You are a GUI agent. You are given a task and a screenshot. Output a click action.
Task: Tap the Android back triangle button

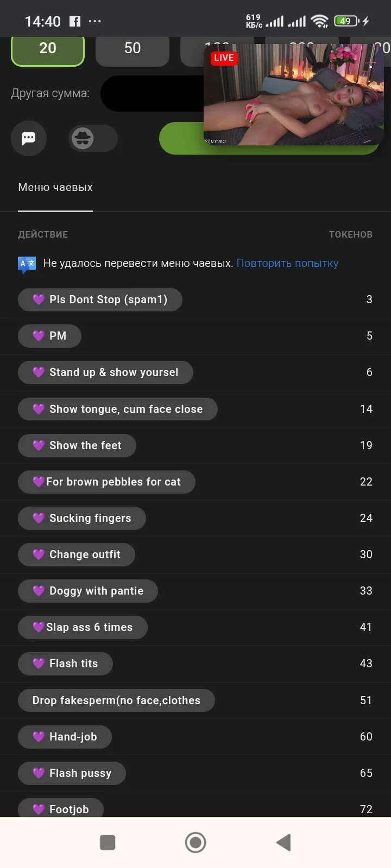pos(283,843)
